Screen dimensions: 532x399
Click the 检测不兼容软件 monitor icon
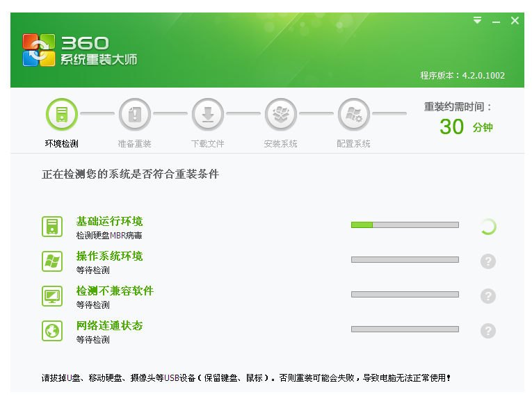[52, 296]
